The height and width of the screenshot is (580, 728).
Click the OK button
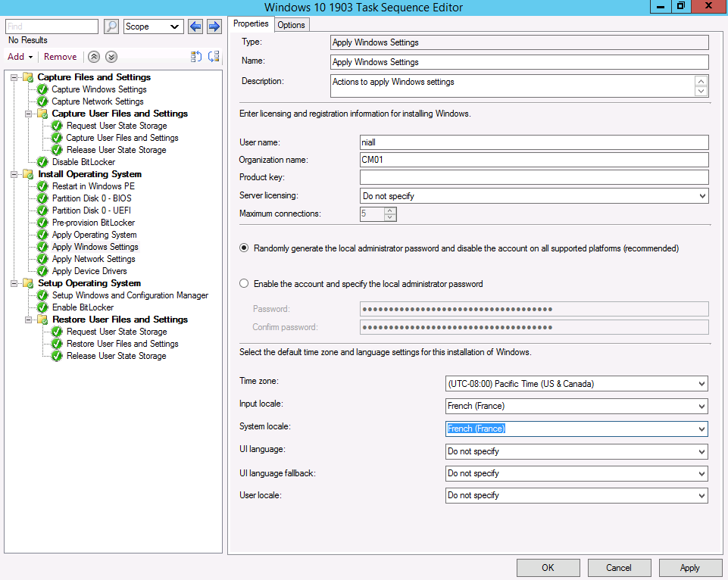tap(548, 567)
